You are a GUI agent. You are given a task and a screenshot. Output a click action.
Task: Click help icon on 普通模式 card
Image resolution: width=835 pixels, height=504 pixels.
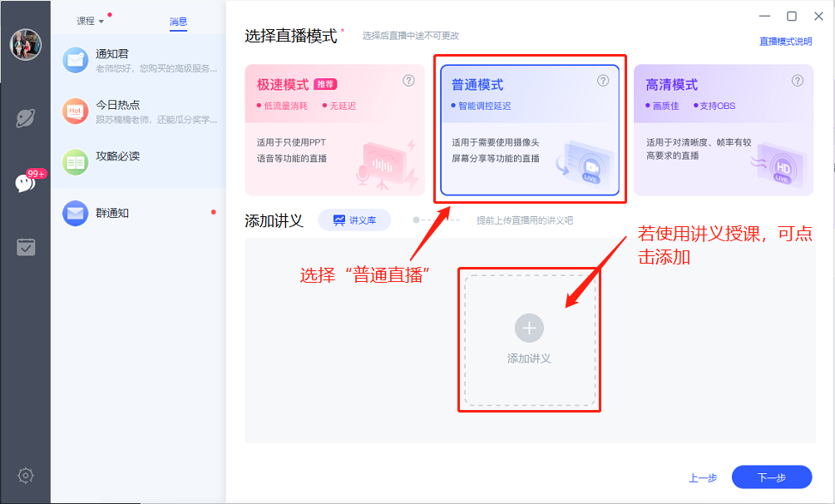tap(603, 81)
